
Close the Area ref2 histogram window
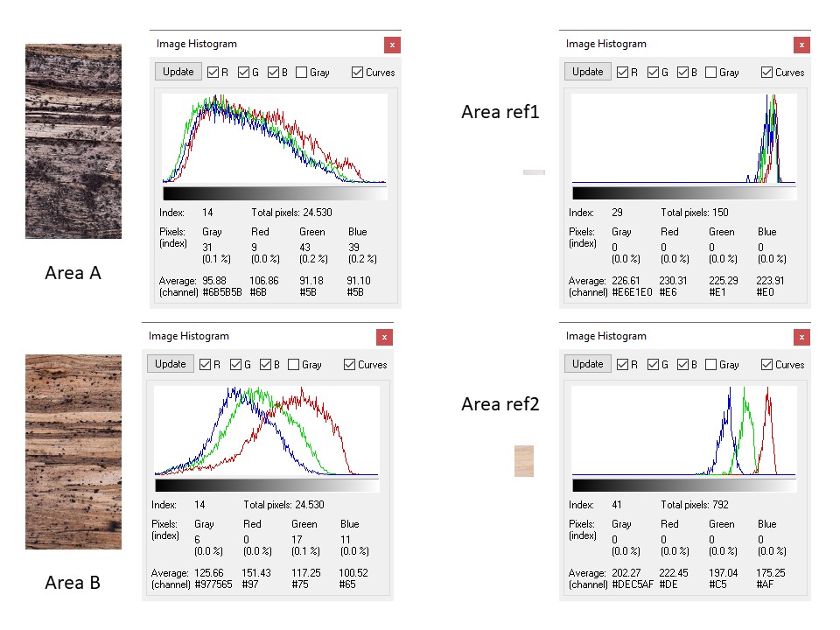tap(801, 337)
